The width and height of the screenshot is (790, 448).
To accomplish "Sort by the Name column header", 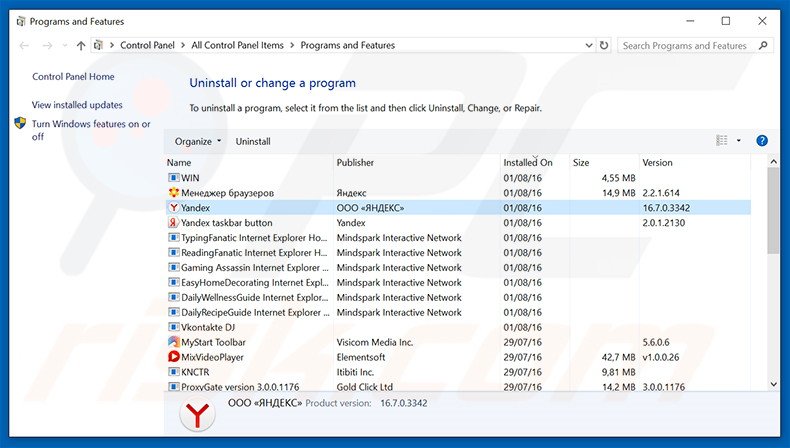I will coord(249,162).
